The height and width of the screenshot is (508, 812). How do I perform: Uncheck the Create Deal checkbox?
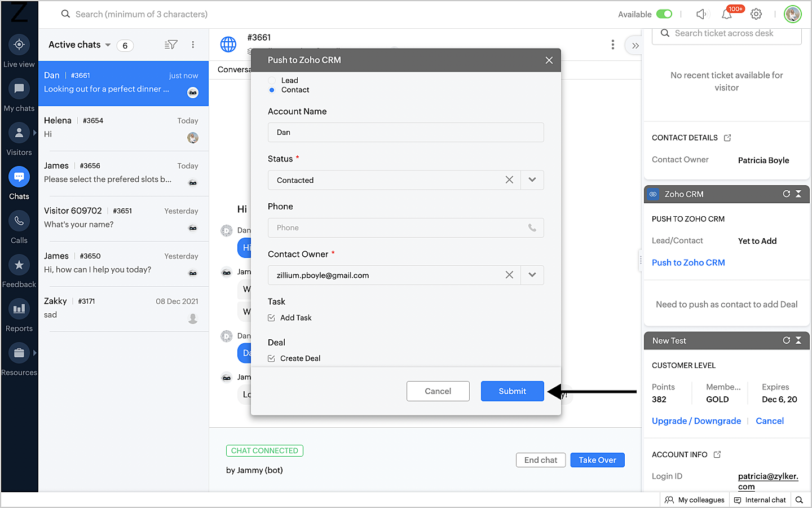pos(271,358)
